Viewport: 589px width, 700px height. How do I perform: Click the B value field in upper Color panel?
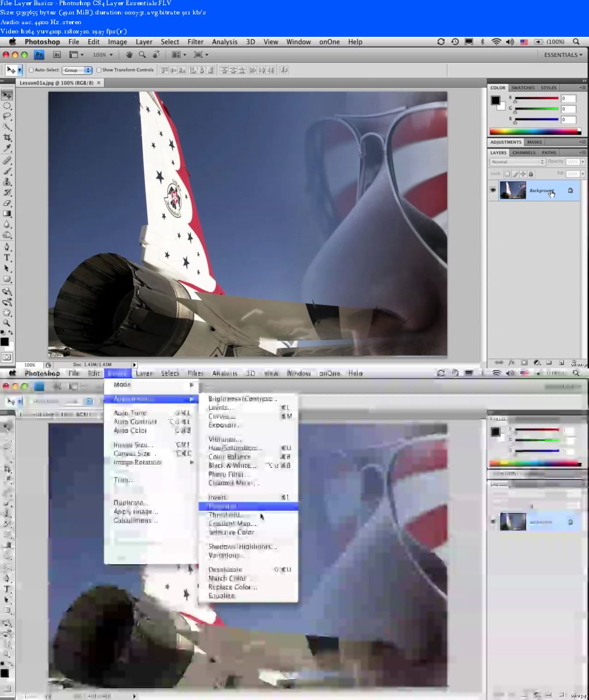click(x=568, y=120)
